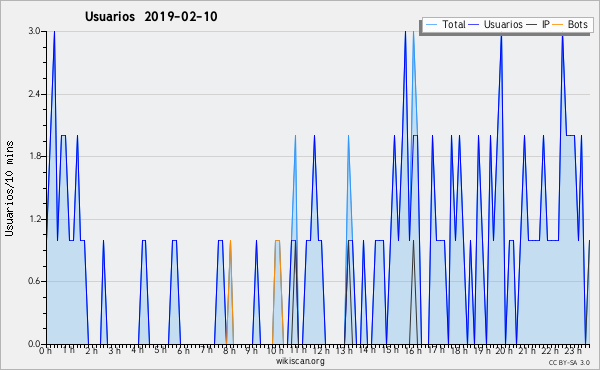Click the 'CC BY-SA 3.0' license text
600x370 pixels.
click(569, 362)
